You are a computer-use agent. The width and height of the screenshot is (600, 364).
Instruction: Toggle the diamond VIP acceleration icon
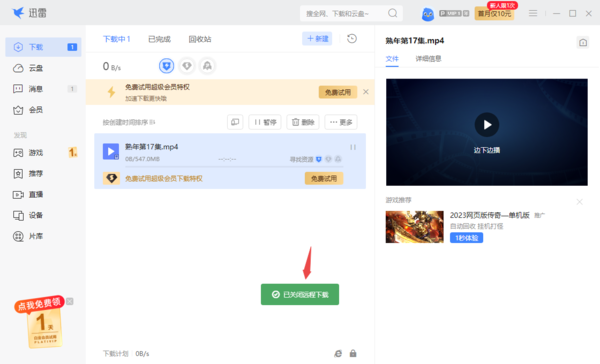tap(187, 66)
